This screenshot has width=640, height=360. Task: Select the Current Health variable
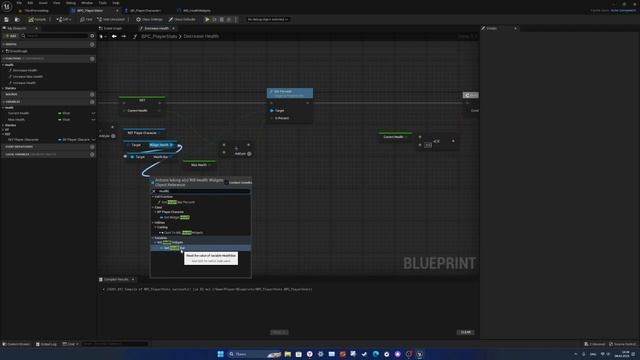18,113
